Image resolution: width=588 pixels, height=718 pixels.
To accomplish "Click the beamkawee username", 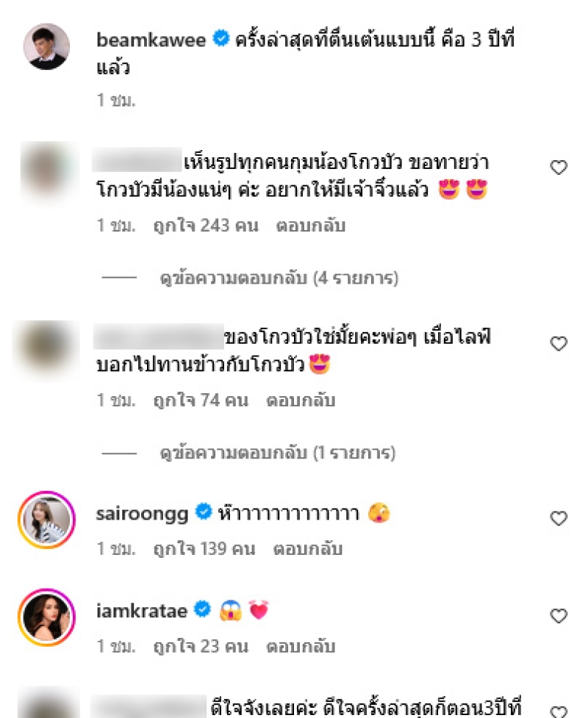I will click(152, 40).
